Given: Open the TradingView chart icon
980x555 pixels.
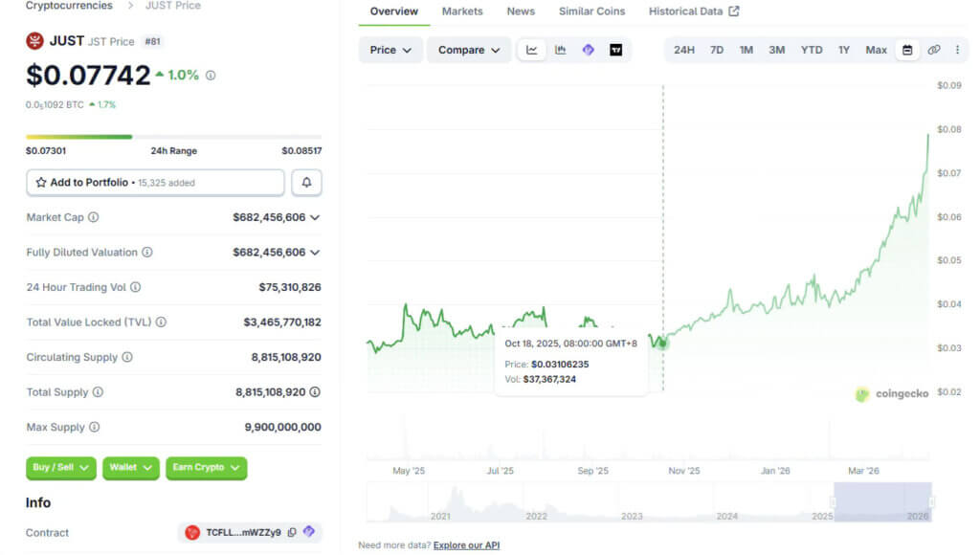Looking at the screenshot, I should pos(616,50).
